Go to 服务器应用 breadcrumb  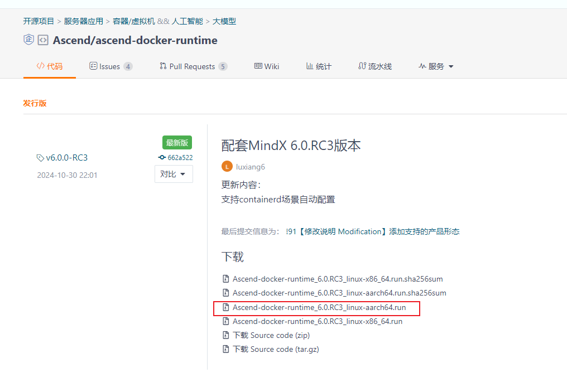point(84,21)
